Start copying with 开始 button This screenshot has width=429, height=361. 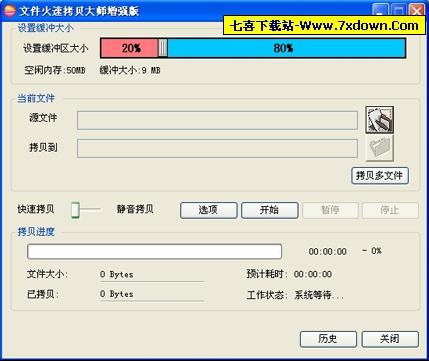click(x=270, y=210)
